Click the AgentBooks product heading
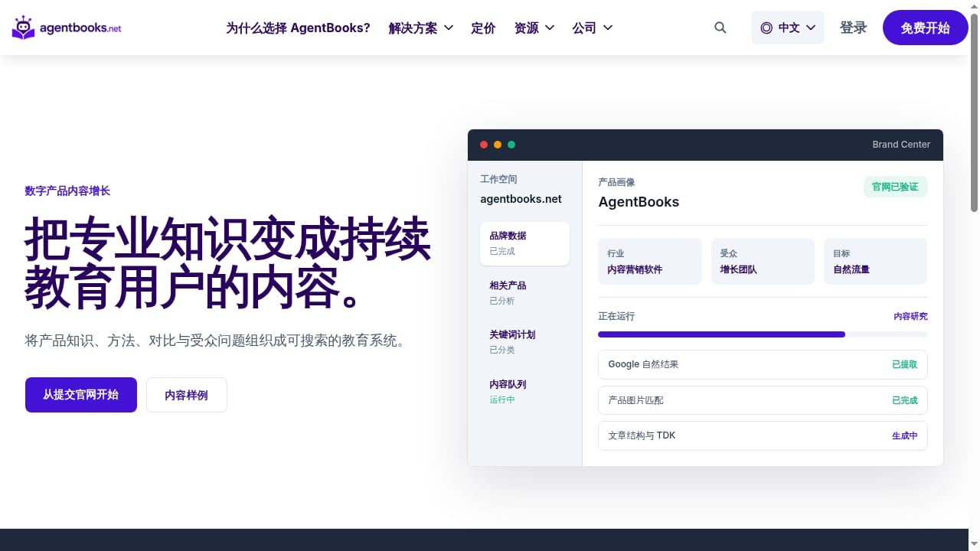The image size is (980, 551). (x=639, y=202)
